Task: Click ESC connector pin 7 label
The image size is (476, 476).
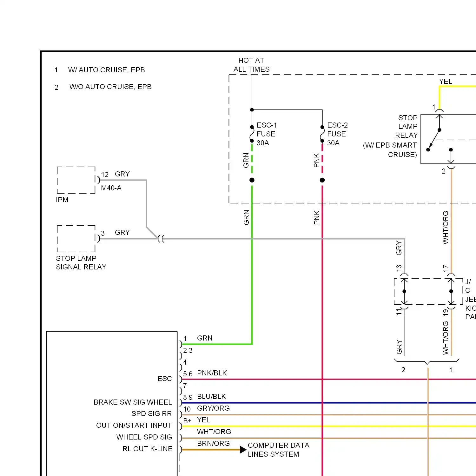Action: coord(185,386)
